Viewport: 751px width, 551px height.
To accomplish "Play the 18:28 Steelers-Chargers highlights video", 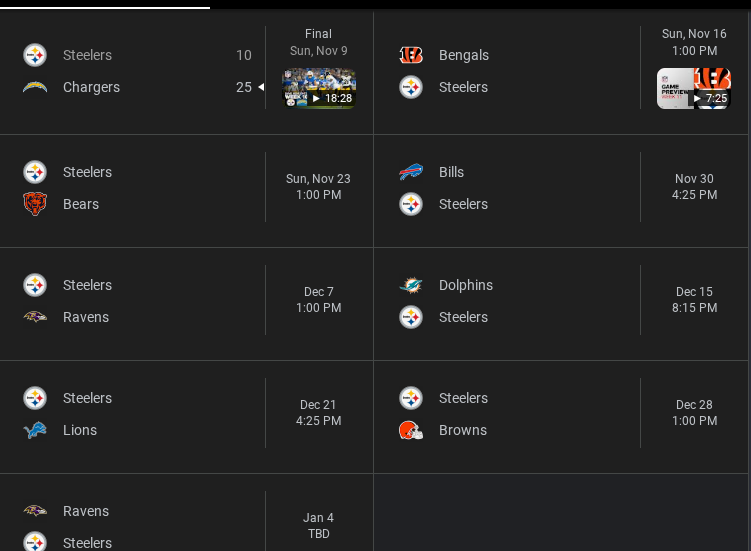I will click(x=319, y=89).
